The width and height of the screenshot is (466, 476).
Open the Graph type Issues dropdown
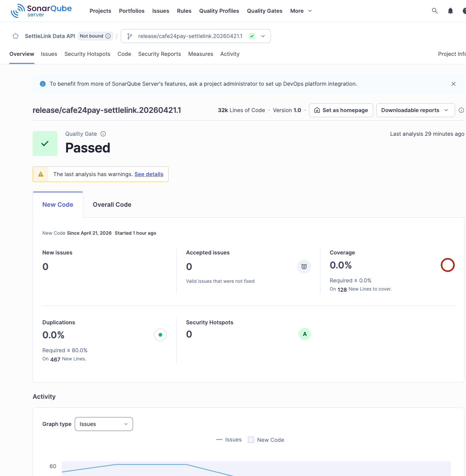tap(104, 424)
